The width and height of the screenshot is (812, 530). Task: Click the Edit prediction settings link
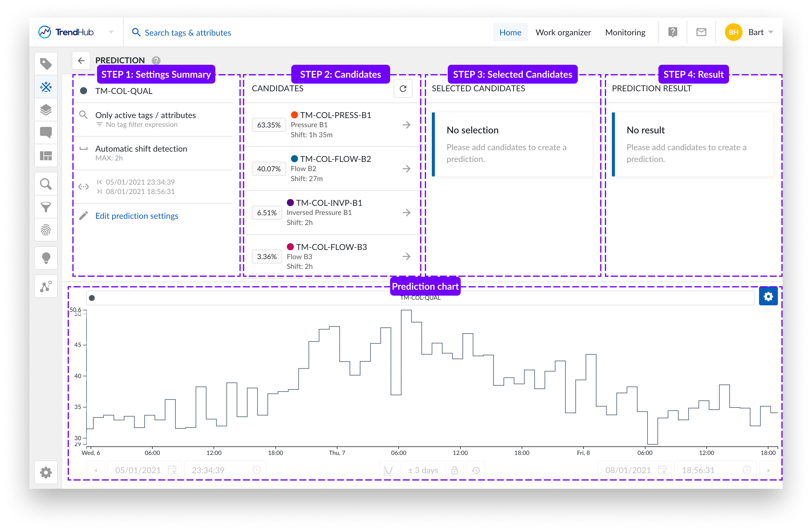click(x=137, y=216)
